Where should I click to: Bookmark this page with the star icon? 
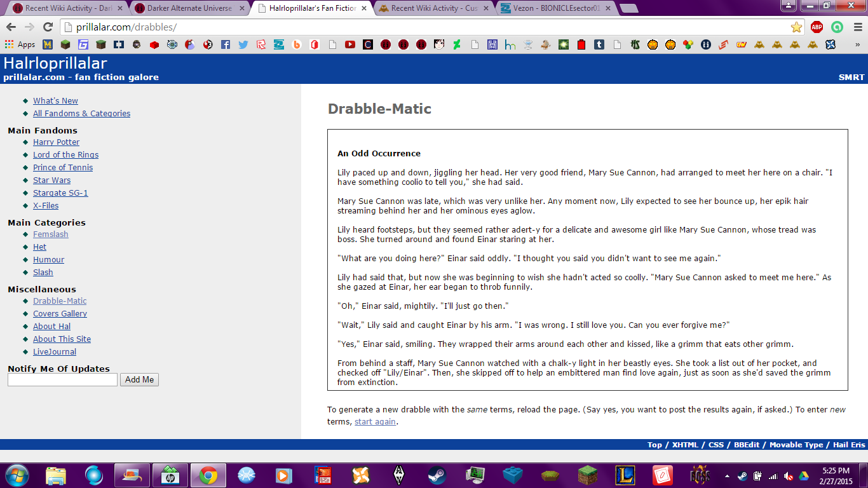click(796, 28)
